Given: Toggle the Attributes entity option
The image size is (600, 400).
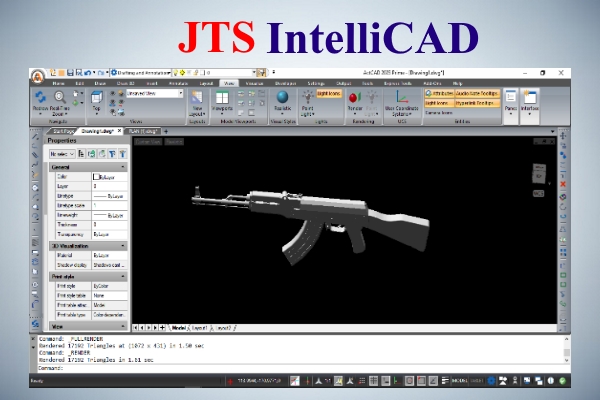Looking at the screenshot, I should [x=439, y=93].
